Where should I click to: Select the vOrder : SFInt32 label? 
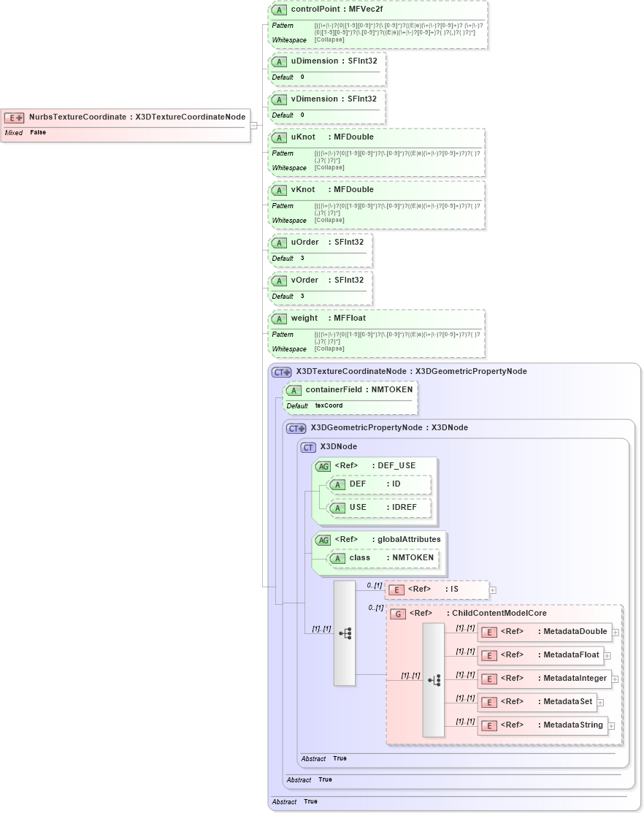pyautogui.click(x=327, y=280)
